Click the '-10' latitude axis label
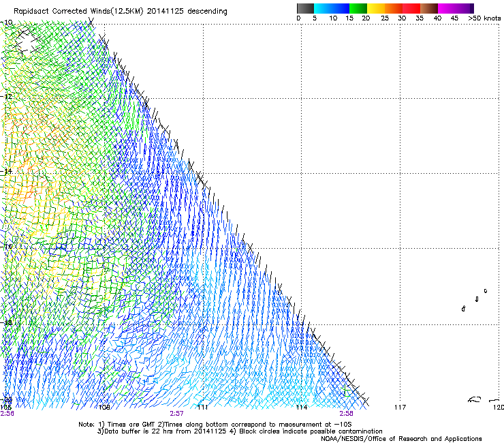The height and width of the screenshot is (443, 504). (6, 22)
